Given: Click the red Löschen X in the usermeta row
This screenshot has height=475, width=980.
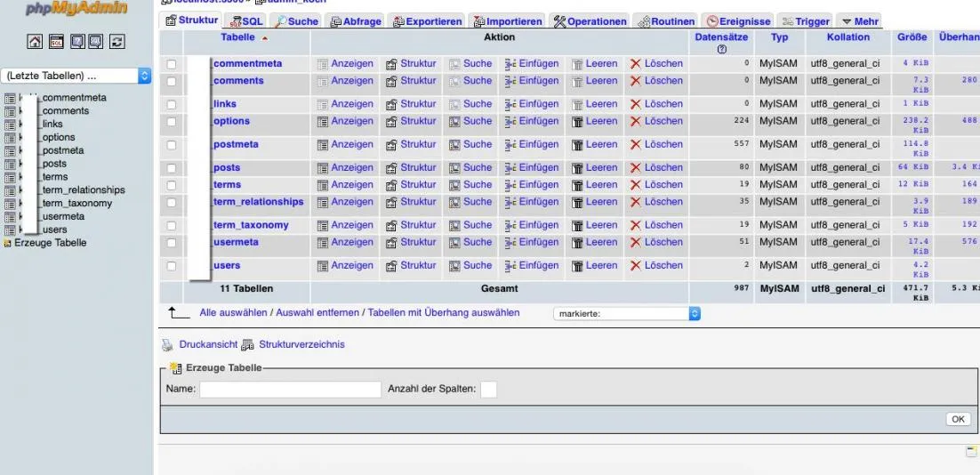Looking at the screenshot, I should pyautogui.click(x=636, y=243).
